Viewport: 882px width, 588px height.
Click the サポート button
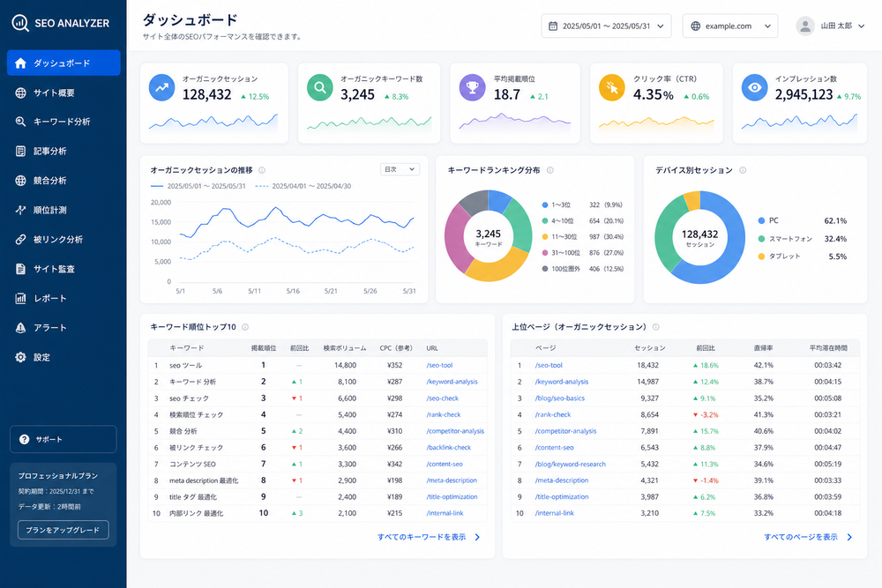pyautogui.click(x=63, y=439)
